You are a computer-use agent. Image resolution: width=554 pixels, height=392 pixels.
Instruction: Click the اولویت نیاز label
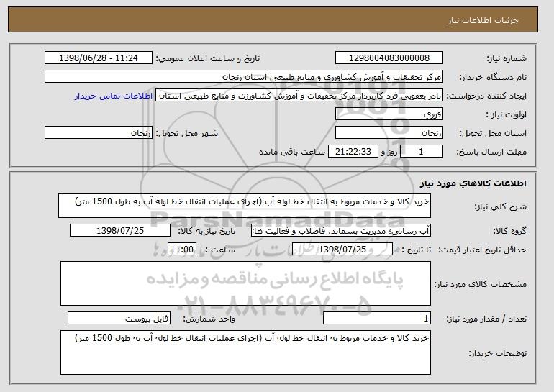coord(506,114)
